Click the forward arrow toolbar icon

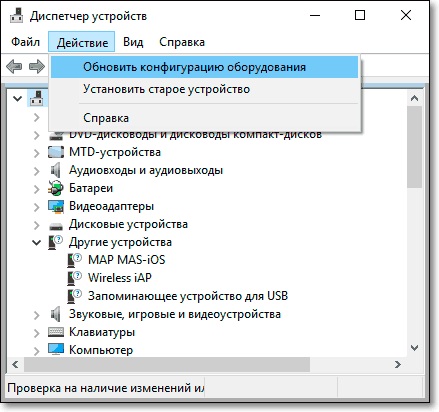point(37,66)
